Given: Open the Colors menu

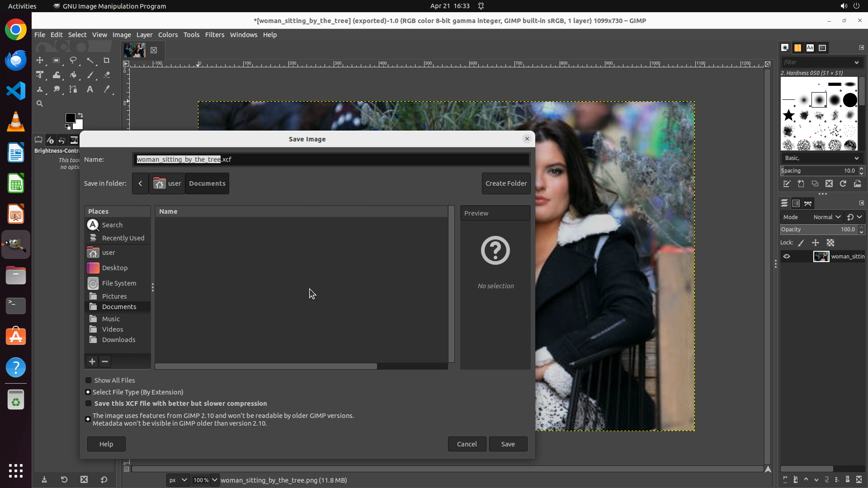Looking at the screenshot, I should click(168, 35).
